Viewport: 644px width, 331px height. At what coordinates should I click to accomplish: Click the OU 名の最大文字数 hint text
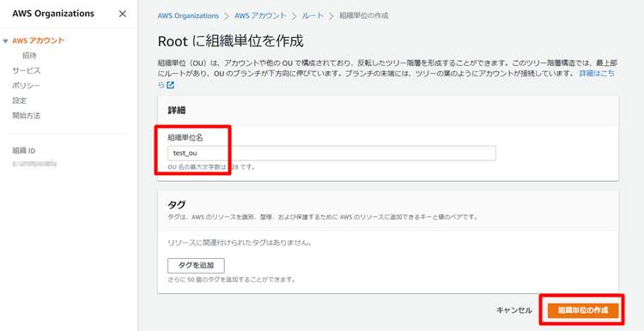211,167
